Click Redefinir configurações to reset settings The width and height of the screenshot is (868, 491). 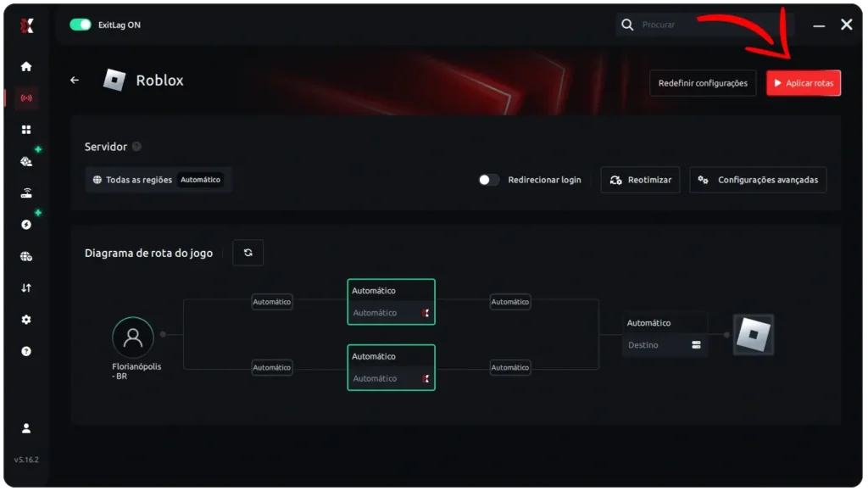point(703,82)
